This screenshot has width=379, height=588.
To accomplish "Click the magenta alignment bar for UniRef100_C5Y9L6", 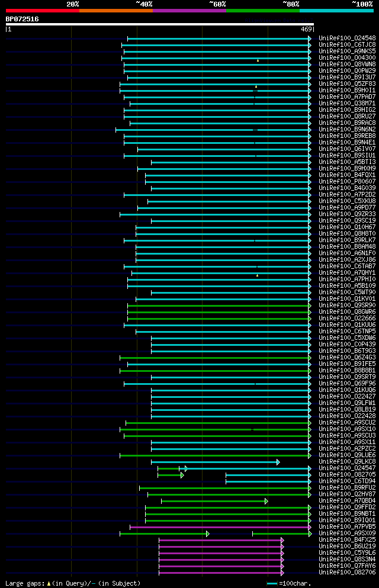I will point(221,554).
